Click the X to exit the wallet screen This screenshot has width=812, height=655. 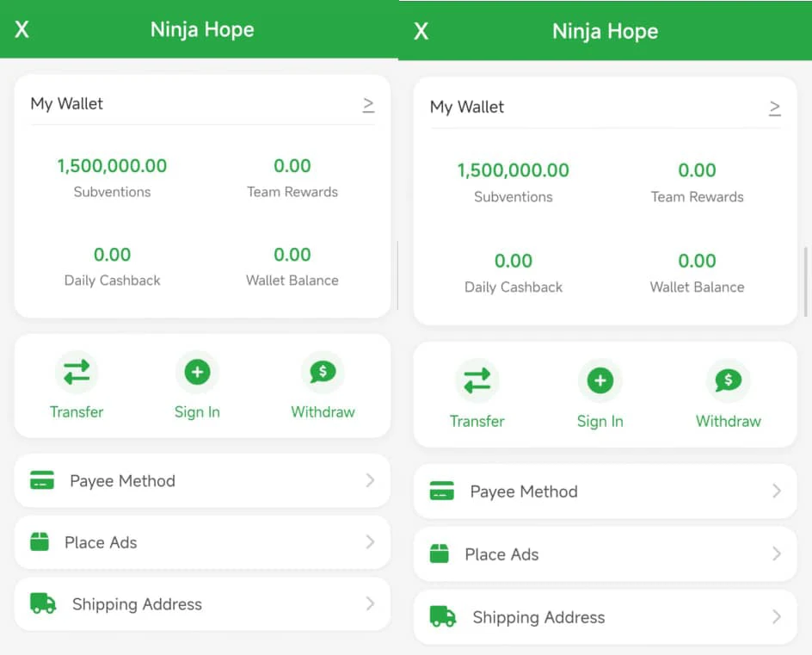pos(21,28)
